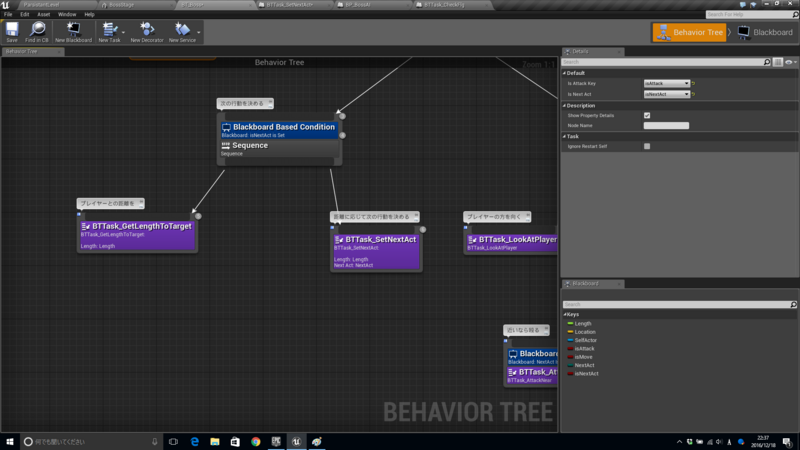Switch to the PersistantLevel tab
The width and height of the screenshot is (800, 450).
56,5
